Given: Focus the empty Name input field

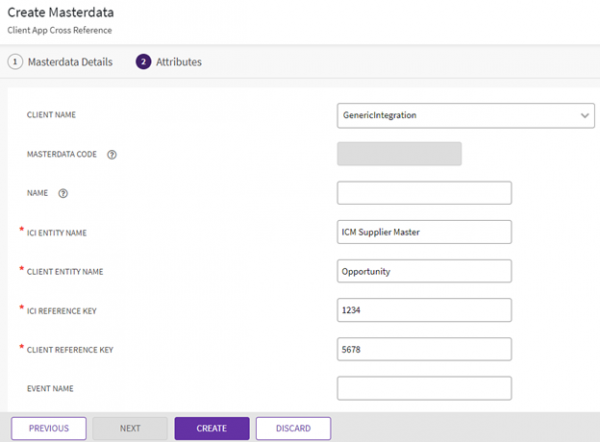Looking at the screenshot, I should point(424,193).
